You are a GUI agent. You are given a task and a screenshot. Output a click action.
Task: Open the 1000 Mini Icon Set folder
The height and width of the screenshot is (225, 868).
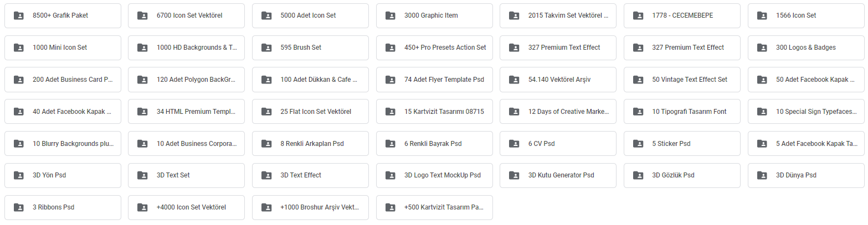coord(60,48)
